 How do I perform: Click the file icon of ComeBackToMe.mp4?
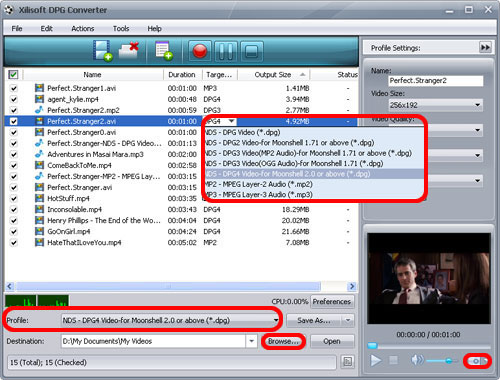click(x=39, y=165)
